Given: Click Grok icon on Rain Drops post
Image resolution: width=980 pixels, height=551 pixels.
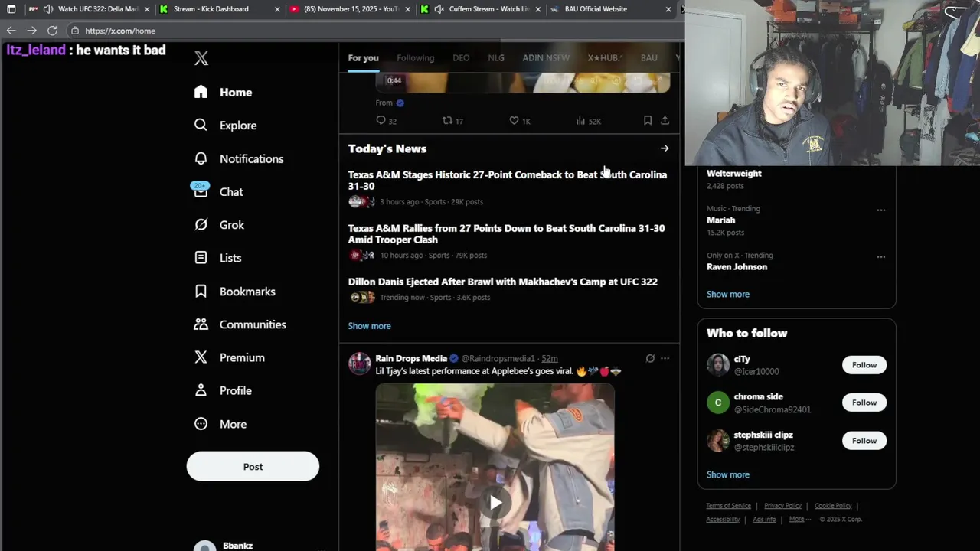Looking at the screenshot, I should (x=650, y=358).
